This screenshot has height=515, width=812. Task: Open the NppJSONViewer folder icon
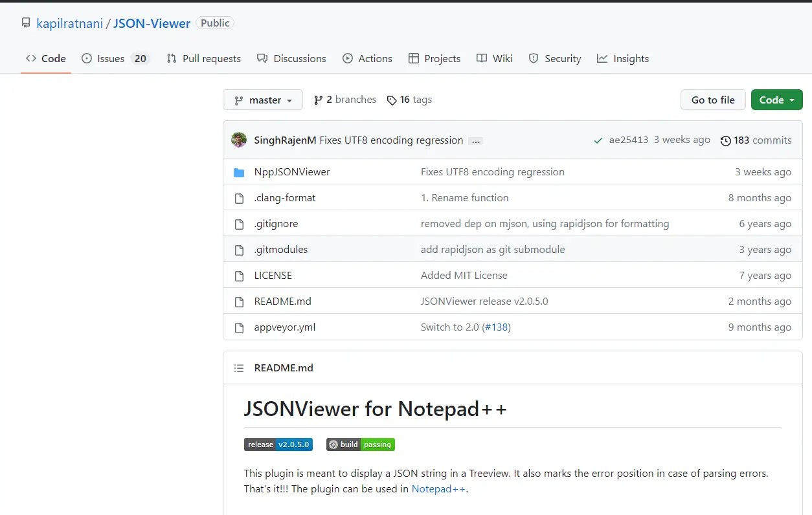point(240,171)
